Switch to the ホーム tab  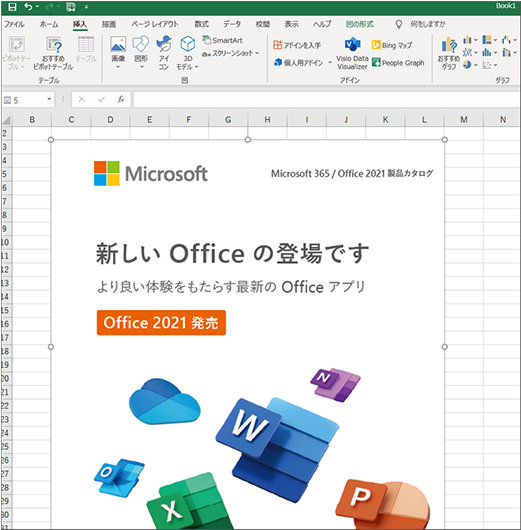(x=49, y=24)
